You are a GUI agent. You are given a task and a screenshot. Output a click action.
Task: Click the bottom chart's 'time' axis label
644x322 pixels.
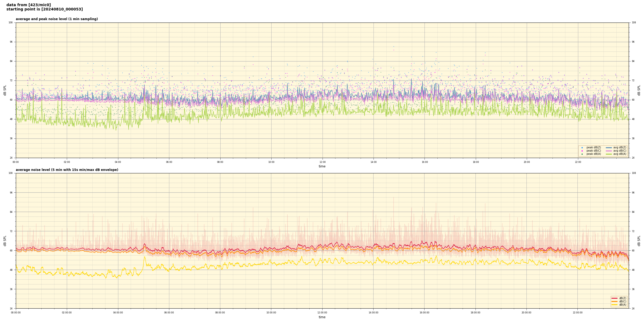[x=322, y=317]
